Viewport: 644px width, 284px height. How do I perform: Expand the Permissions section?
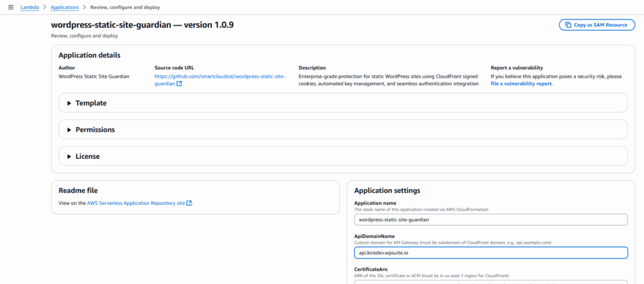pos(343,129)
